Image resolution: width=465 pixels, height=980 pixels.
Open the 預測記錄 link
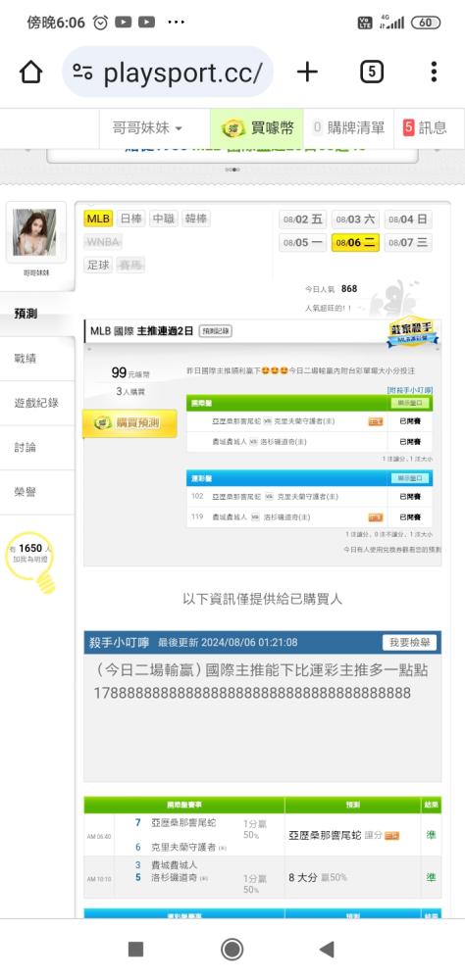(215, 331)
